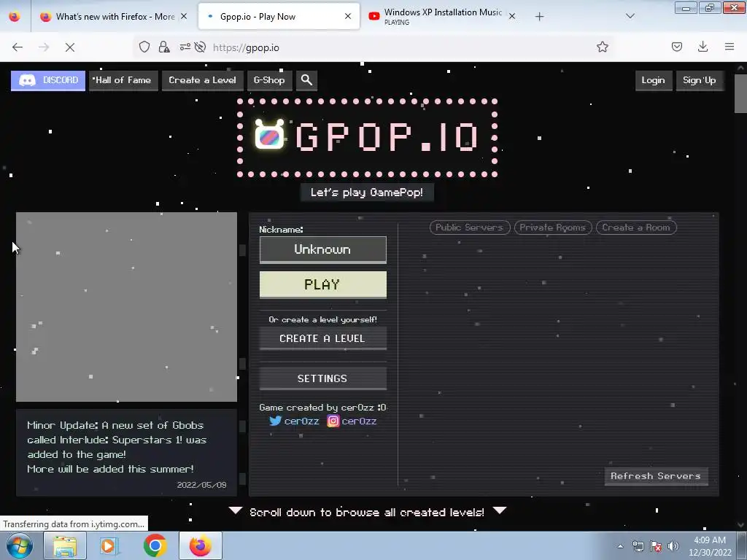Click the network tray icon
747x560 pixels.
click(x=638, y=546)
